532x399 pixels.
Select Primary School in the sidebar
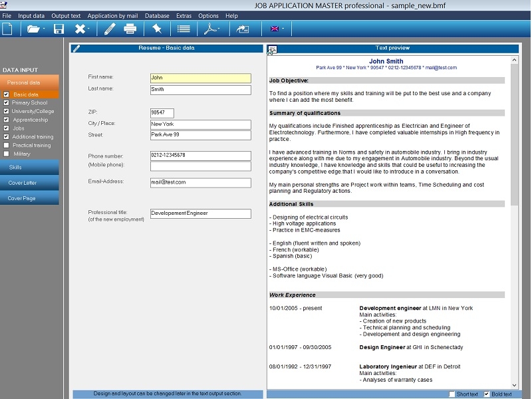[x=29, y=102]
